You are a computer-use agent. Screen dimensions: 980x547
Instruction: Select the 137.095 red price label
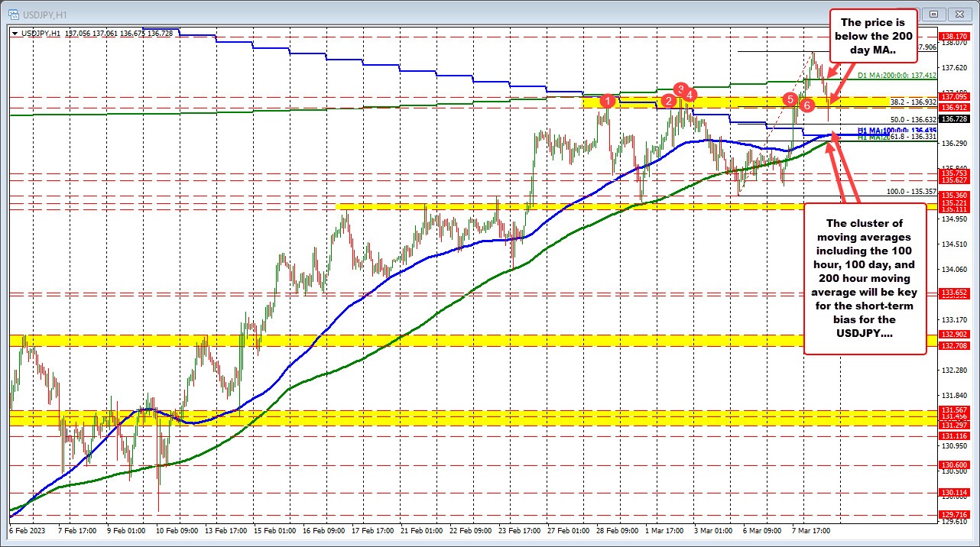952,97
